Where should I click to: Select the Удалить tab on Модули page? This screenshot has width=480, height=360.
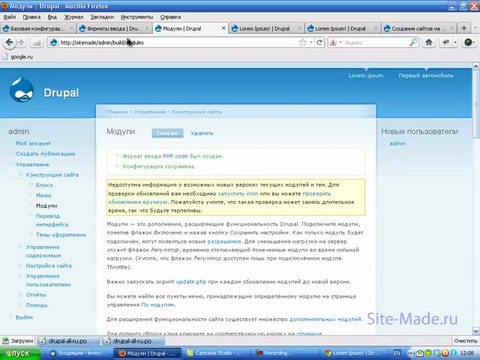202,133
